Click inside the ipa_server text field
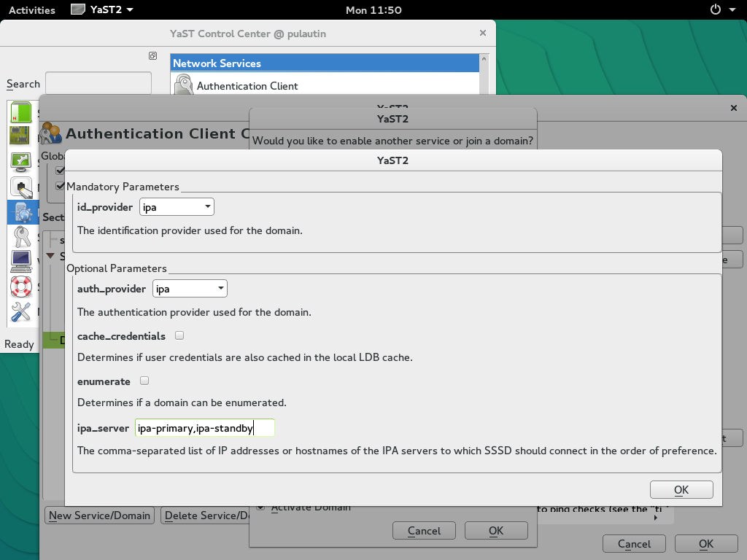This screenshot has height=560, width=747. (x=204, y=428)
